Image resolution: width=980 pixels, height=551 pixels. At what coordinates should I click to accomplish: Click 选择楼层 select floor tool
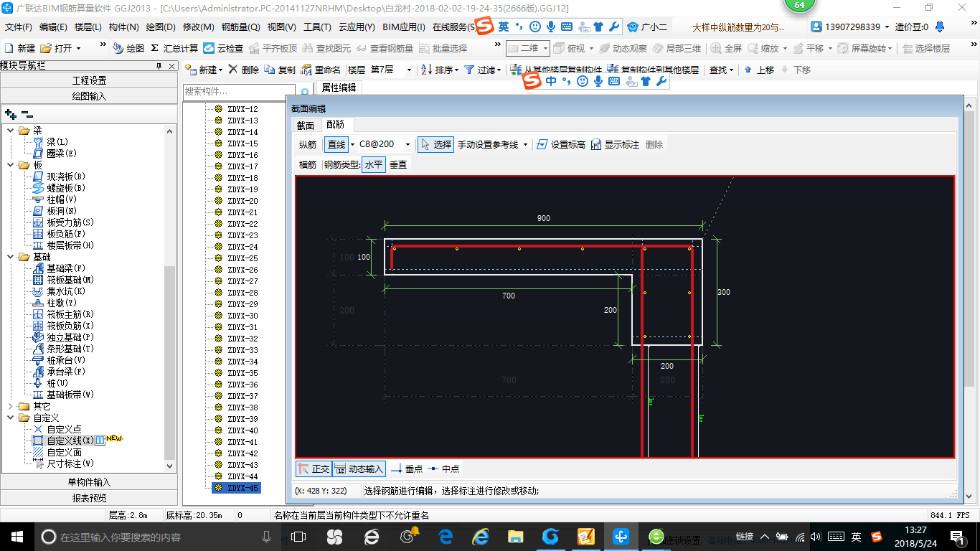pyautogui.click(x=926, y=48)
